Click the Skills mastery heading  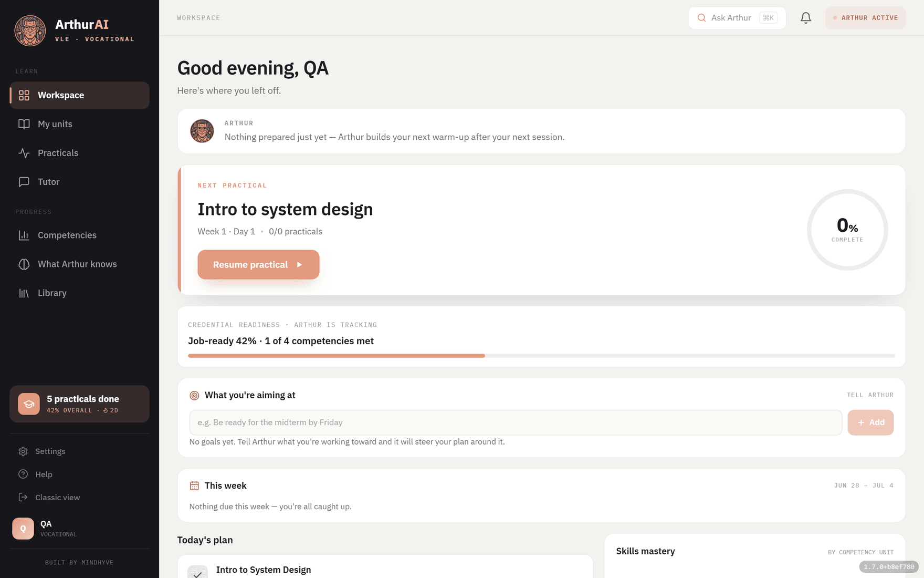[x=645, y=551]
